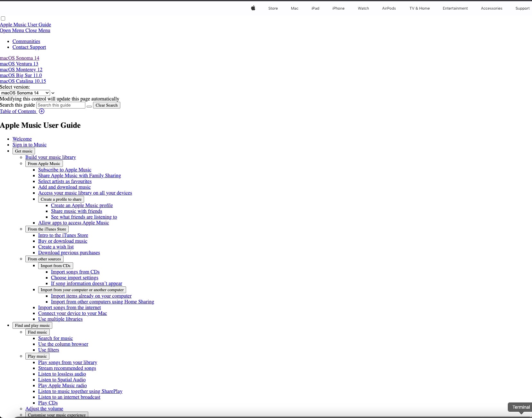Collapse the From Apple Music section

point(44,164)
